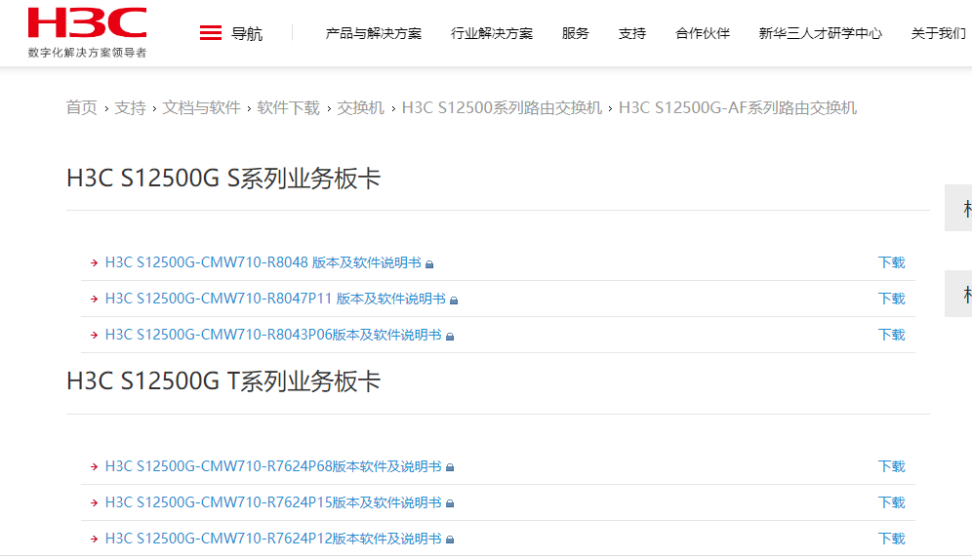Click lock icon beside R7624P15 entry
972x560 pixels.
point(450,503)
